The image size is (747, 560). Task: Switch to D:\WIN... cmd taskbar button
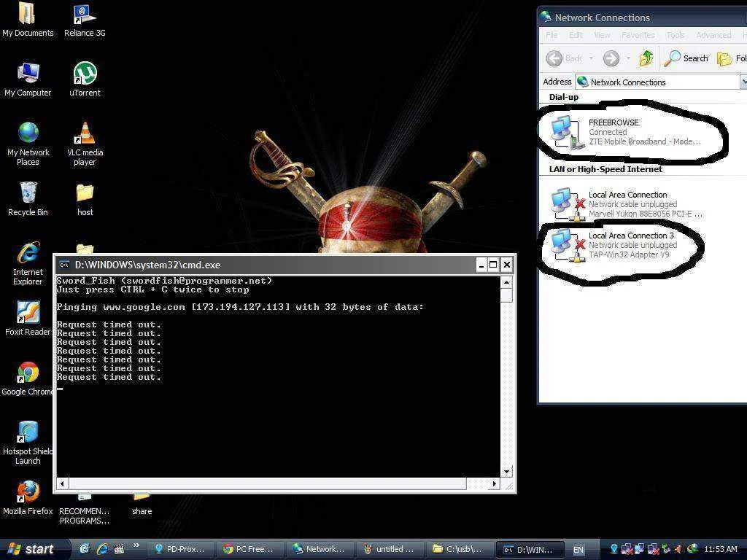point(530,549)
